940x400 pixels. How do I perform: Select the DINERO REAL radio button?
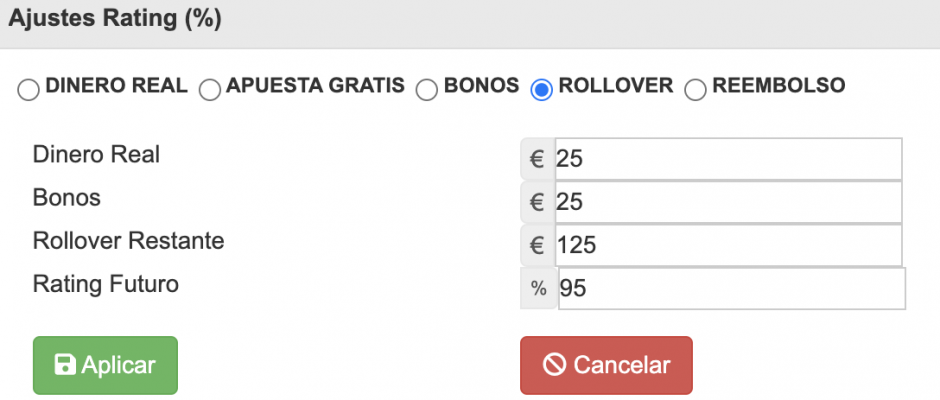point(28,91)
